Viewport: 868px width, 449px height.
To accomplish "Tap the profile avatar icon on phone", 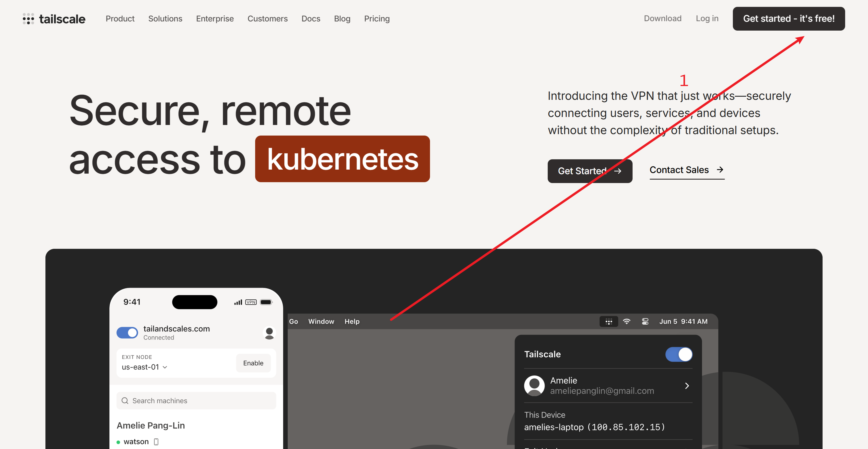I will (269, 333).
